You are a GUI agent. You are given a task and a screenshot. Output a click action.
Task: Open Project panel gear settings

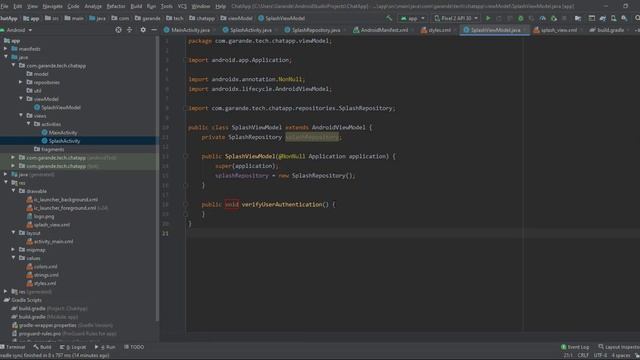pyautogui.click(x=143, y=30)
